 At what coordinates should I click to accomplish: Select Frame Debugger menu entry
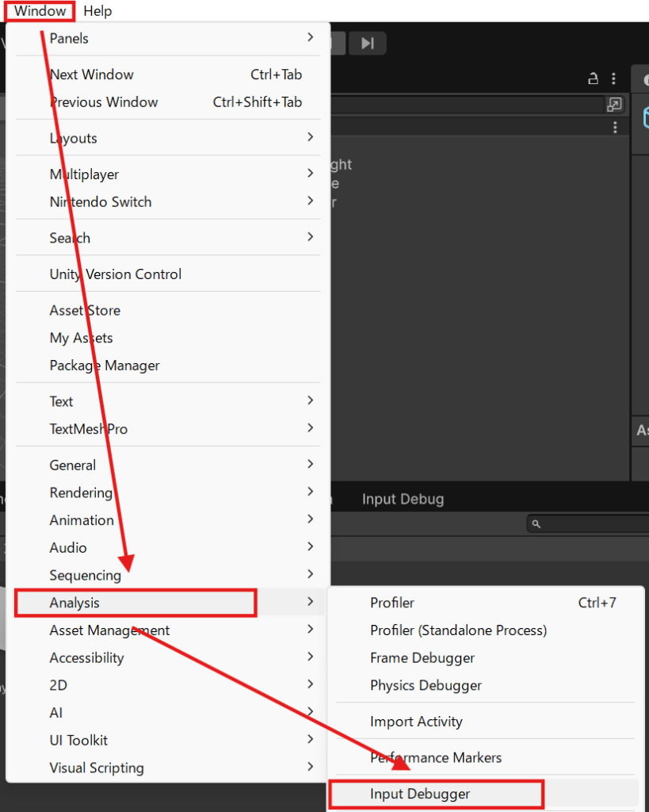pos(422,658)
